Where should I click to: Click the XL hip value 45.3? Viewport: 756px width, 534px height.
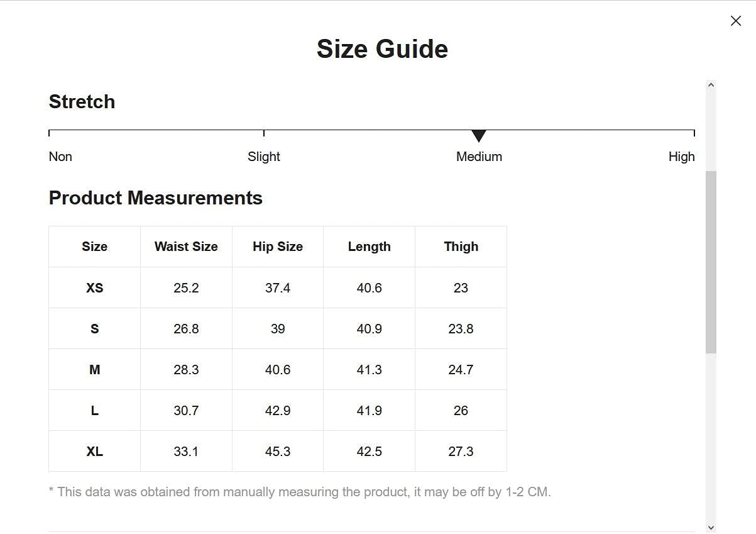[x=278, y=452]
